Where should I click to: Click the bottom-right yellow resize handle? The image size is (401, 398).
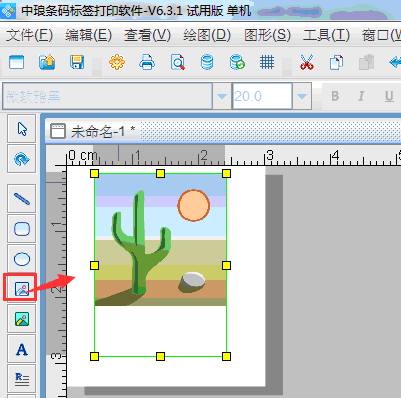pyautogui.click(x=226, y=356)
